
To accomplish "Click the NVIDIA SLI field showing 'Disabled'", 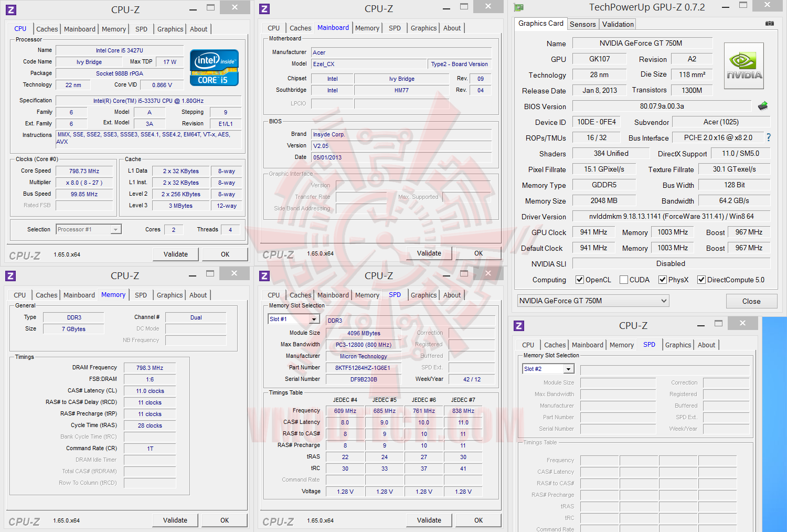I will click(x=671, y=263).
